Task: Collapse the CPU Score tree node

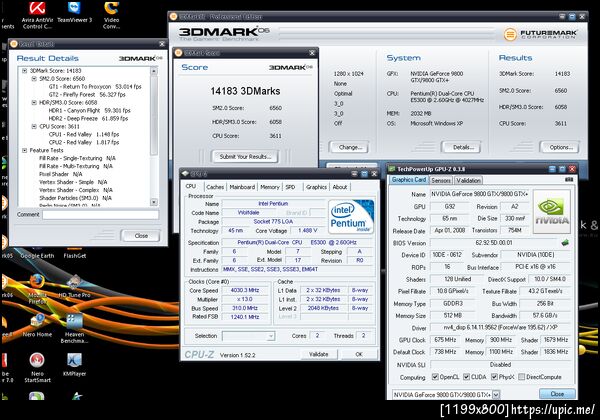Action: click(x=34, y=126)
